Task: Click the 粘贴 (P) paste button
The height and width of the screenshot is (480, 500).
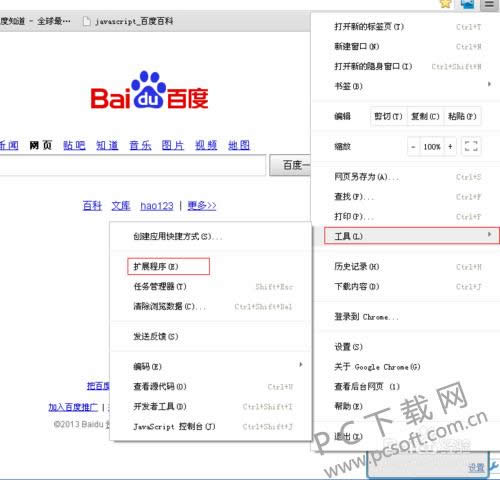Action: point(462,116)
